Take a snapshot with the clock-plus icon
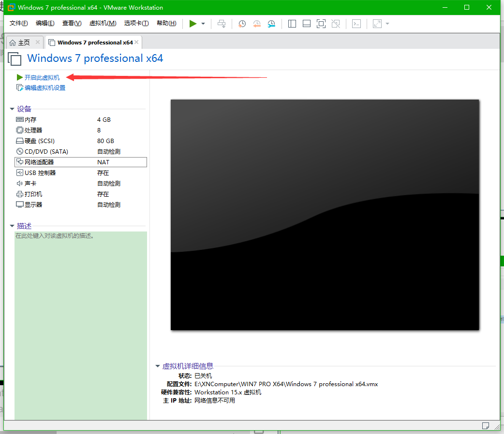 pyautogui.click(x=242, y=24)
